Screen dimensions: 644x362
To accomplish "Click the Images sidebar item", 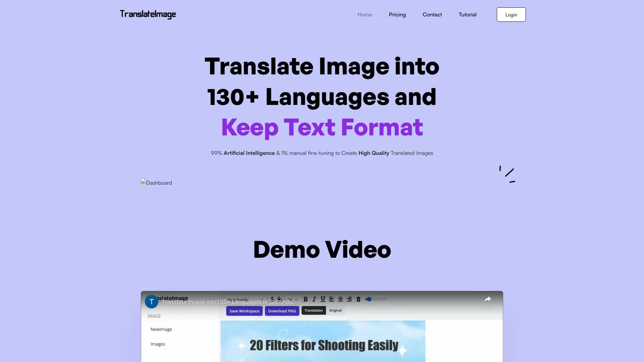I will pyautogui.click(x=157, y=344).
